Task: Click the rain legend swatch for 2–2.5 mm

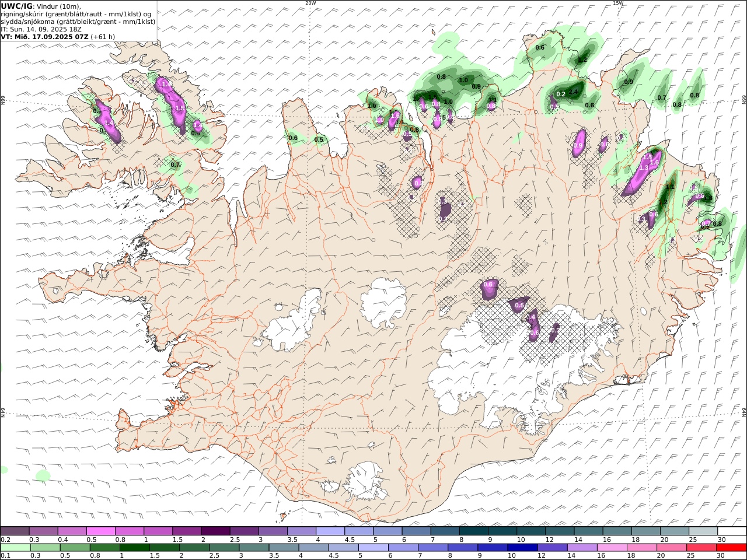Action: point(194,548)
